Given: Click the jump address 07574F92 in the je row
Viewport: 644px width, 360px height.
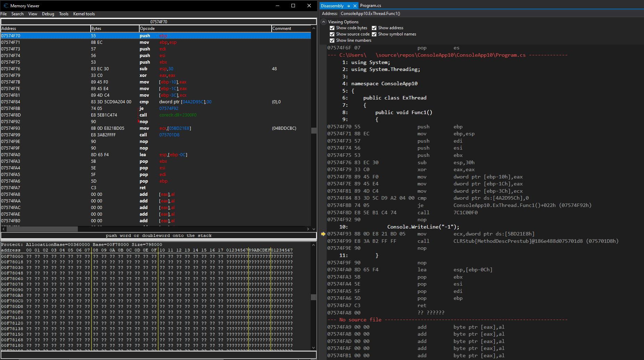Looking at the screenshot, I should click(168, 108).
